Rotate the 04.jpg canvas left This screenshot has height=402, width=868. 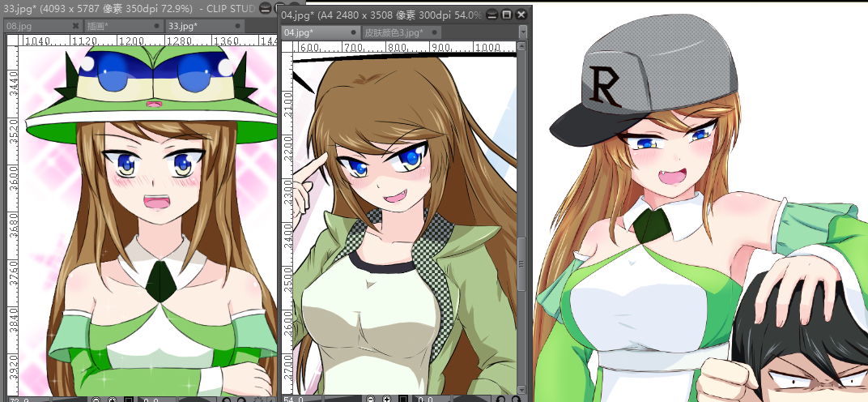500,400
